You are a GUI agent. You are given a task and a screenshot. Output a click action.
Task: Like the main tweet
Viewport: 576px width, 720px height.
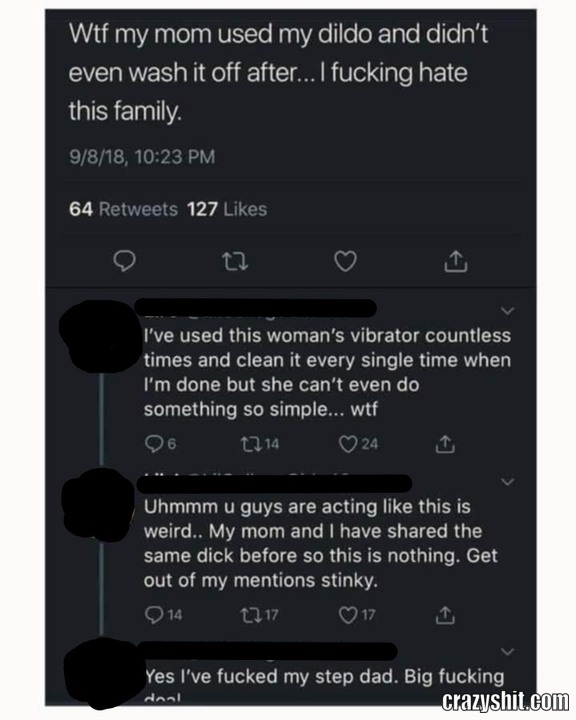click(x=345, y=261)
